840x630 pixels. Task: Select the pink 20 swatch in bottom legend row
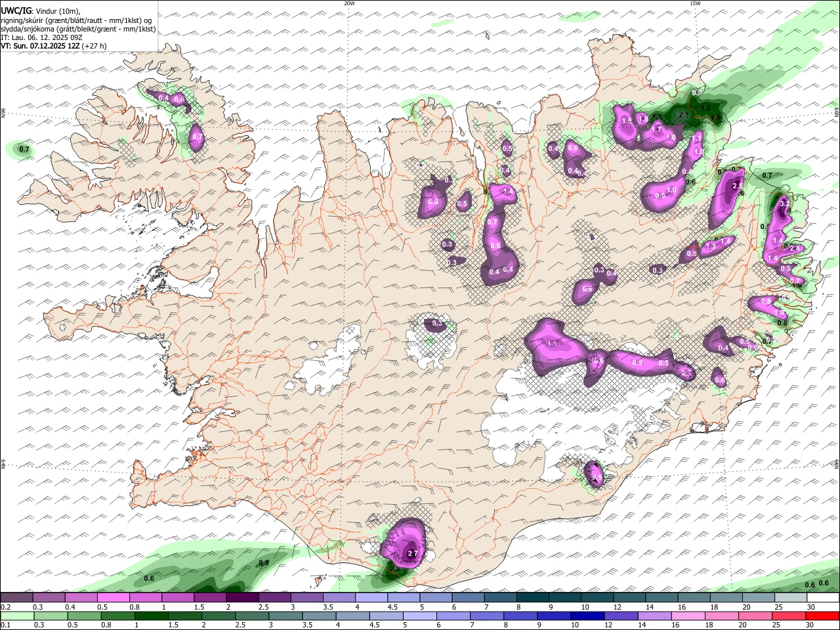tap(755, 616)
